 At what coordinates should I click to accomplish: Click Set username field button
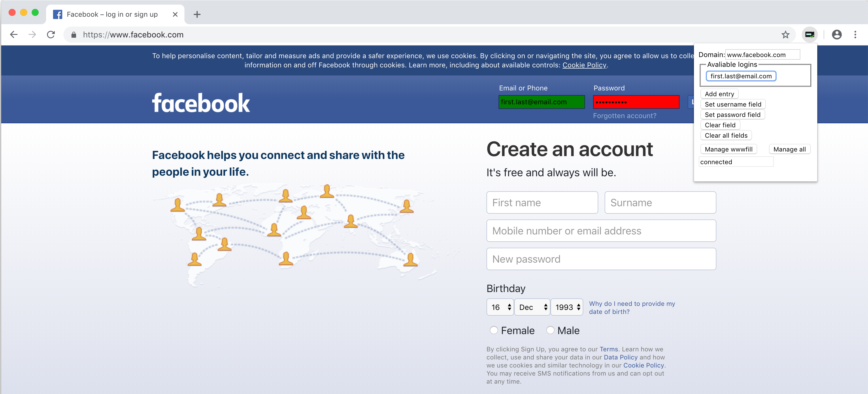[x=733, y=104]
